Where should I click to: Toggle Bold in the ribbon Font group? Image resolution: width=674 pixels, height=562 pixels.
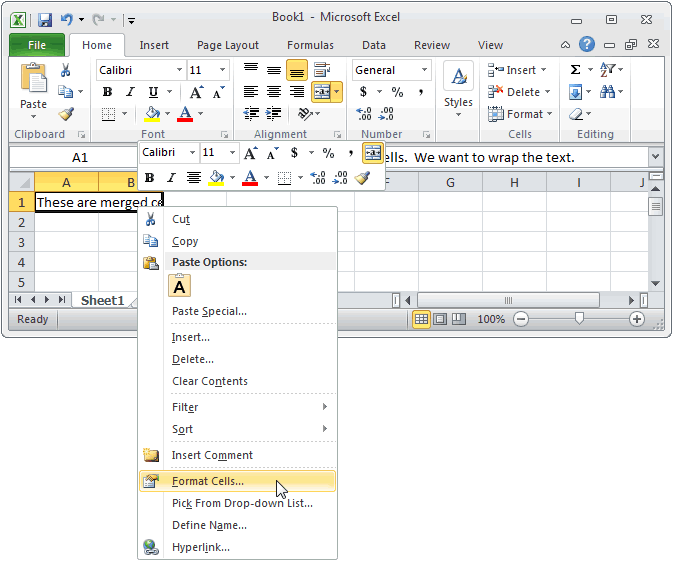[107, 92]
